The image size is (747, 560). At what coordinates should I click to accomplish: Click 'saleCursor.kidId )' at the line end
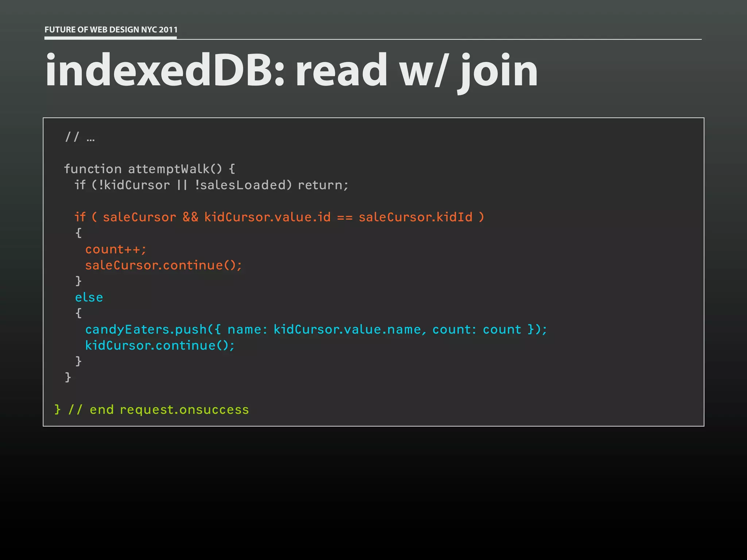421,217
